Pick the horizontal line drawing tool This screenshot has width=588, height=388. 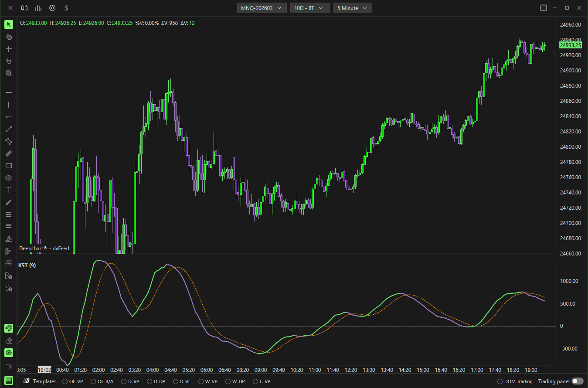[9, 92]
